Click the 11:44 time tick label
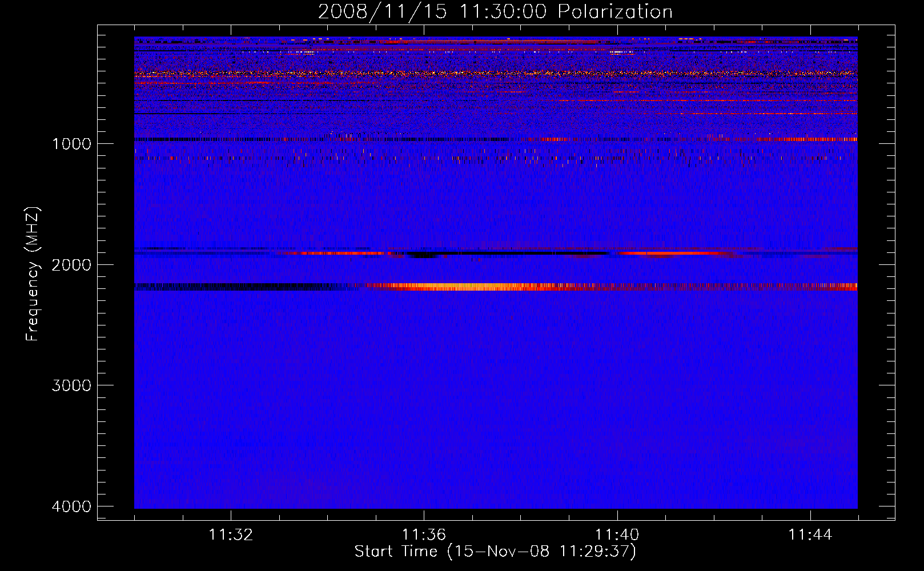The height and width of the screenshot is (571, 924). point(810,534)
